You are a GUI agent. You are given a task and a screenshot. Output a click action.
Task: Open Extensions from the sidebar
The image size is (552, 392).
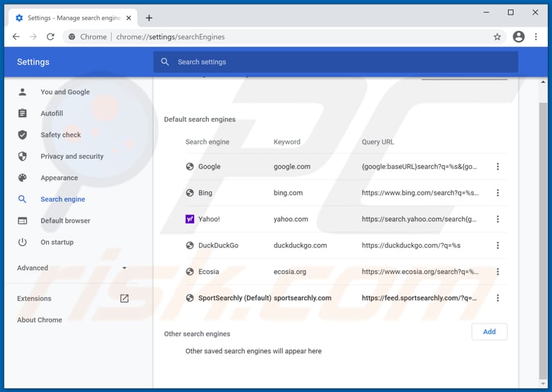pyautogui.click(x=34, y=298)
